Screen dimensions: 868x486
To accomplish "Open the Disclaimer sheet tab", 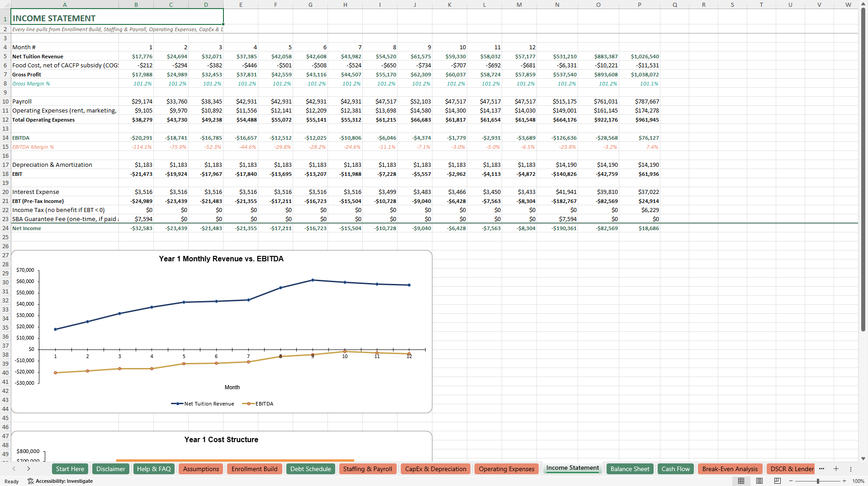I will click(x=111, y=469).
